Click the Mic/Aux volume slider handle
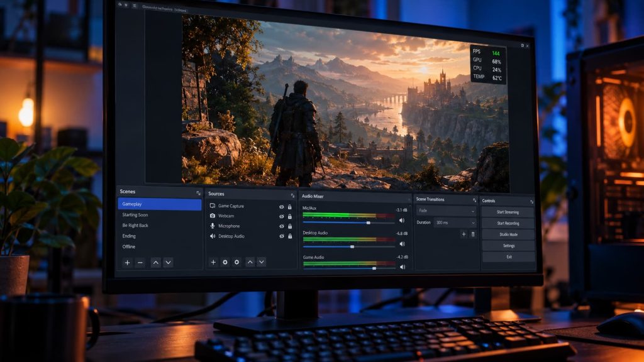The image size is (644, 362). coord(369,222)
